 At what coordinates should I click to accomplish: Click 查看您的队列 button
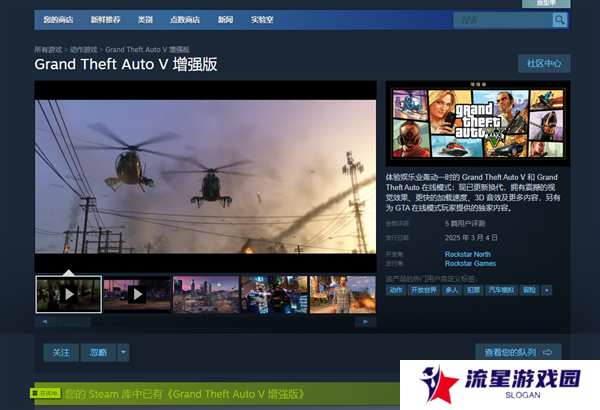click(x=518, y=352)
